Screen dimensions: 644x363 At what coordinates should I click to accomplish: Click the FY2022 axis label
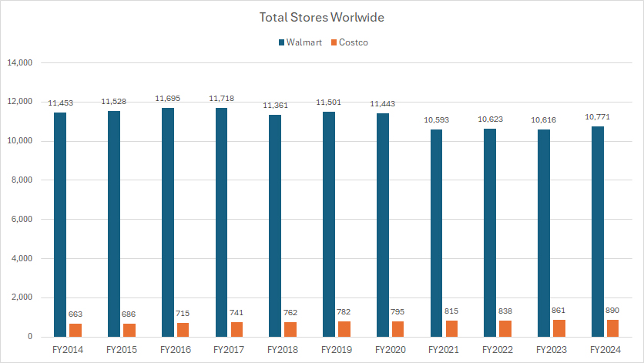point(498,350)
